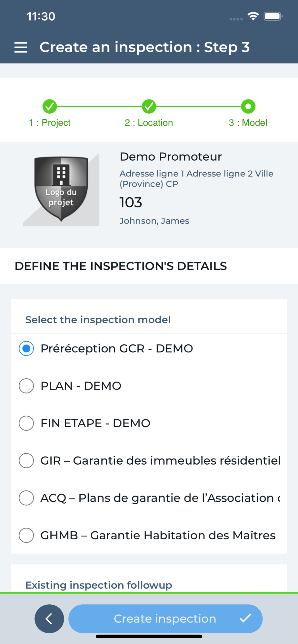The height and width of the screenshot is (644, 298).
Task: Tap the Johnson, James client name
Action: coord(154,221)
